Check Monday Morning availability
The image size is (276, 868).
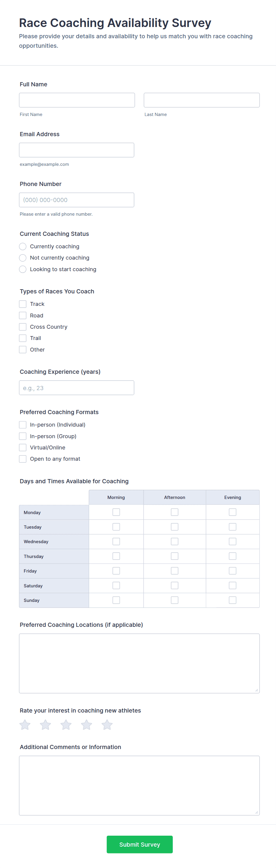116,512
